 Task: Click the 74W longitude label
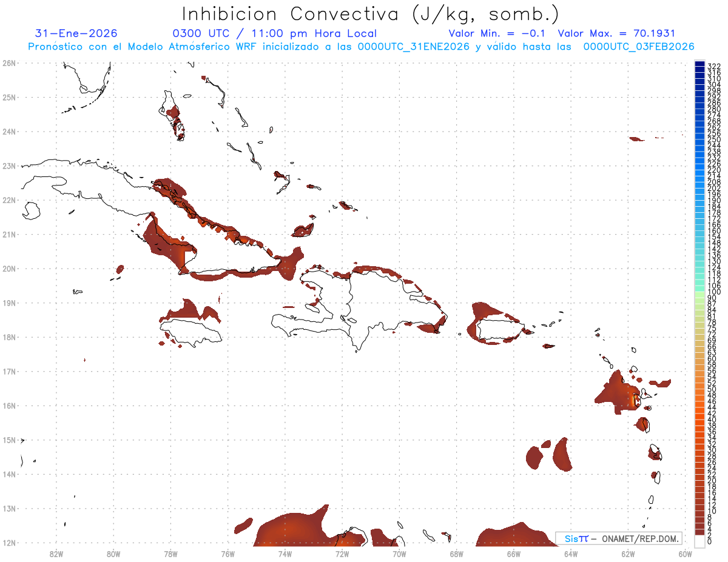pyautogui.click(x=285, y=553)
